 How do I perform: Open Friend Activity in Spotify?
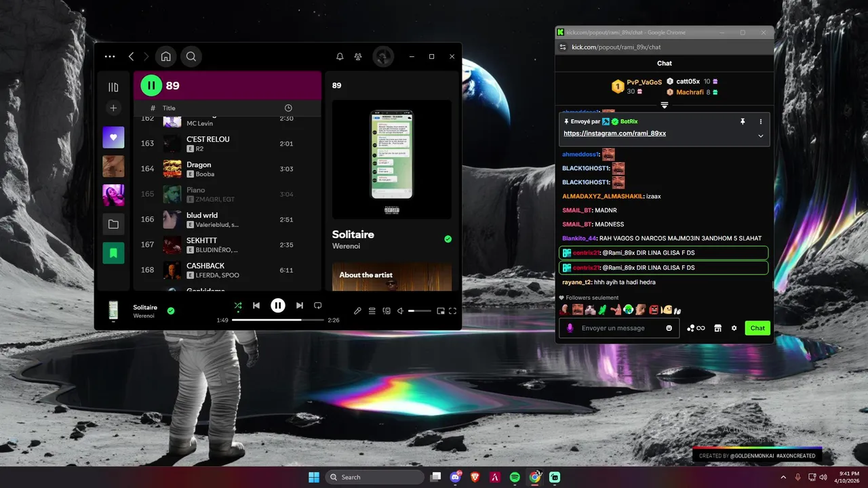[358, 57]
